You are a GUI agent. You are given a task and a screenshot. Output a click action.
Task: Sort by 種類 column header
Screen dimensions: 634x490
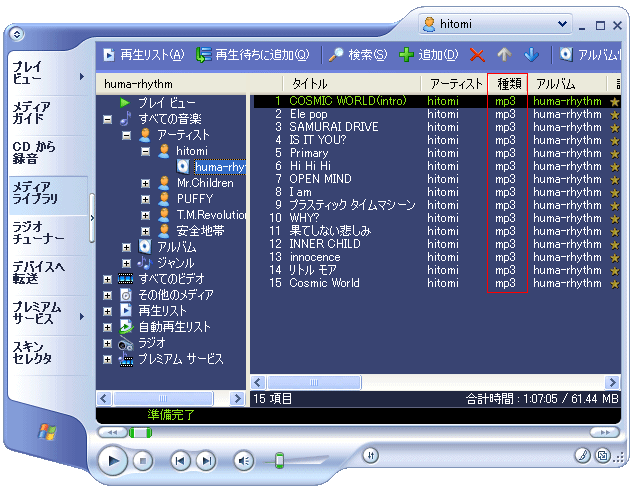pos(509,84)
